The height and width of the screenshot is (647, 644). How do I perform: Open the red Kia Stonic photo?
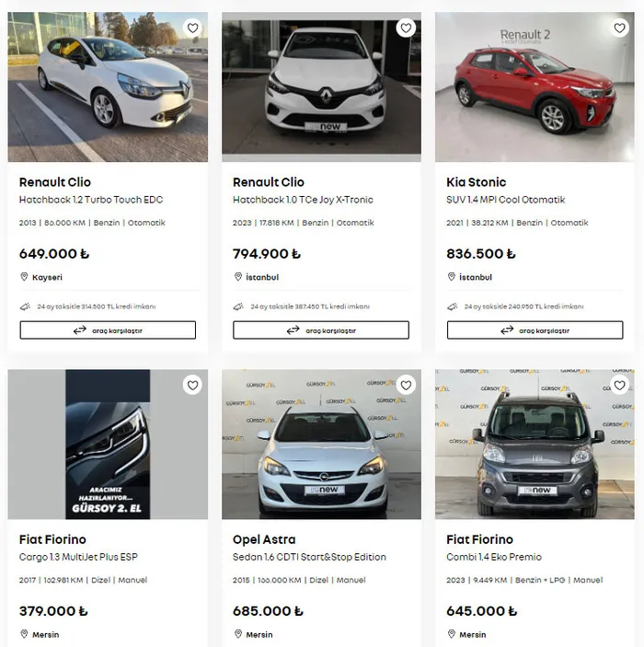(535, 87)
